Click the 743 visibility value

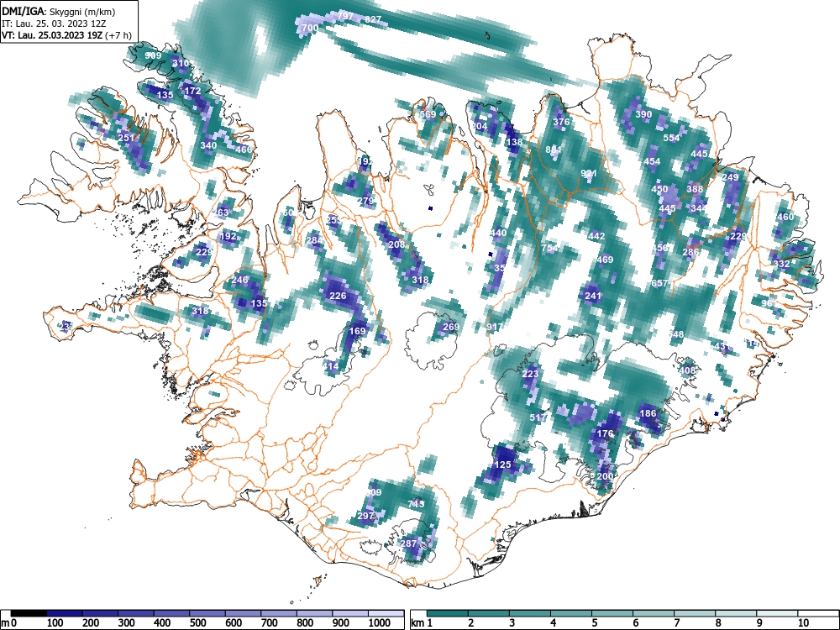pos(417,504)
